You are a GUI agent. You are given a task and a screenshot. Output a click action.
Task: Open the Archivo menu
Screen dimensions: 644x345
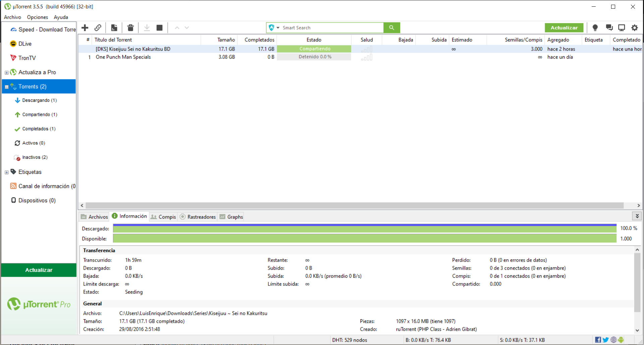tap(12, 17)
